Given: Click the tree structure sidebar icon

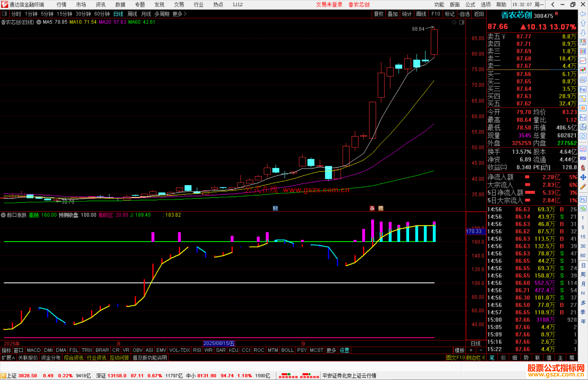Looking at the screenshot, I should click(x=583, y=99).
